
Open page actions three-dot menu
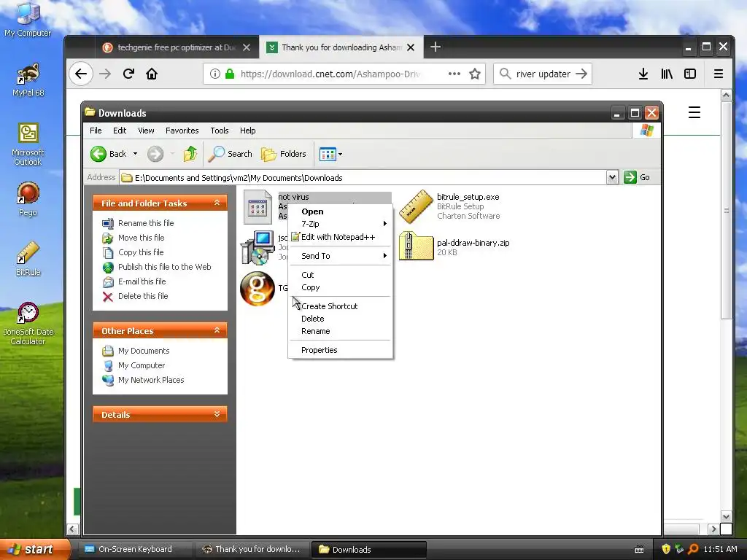click(454, 74)
